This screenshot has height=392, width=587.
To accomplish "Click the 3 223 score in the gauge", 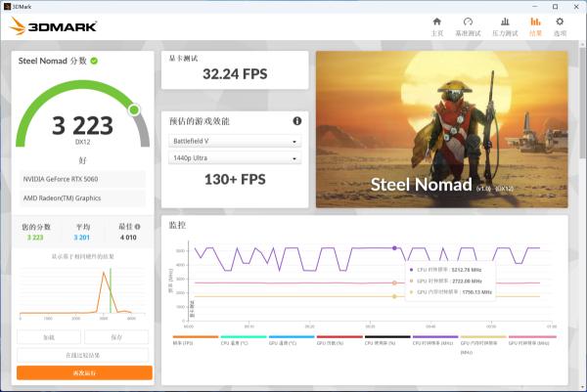I will tap(83, 125).
